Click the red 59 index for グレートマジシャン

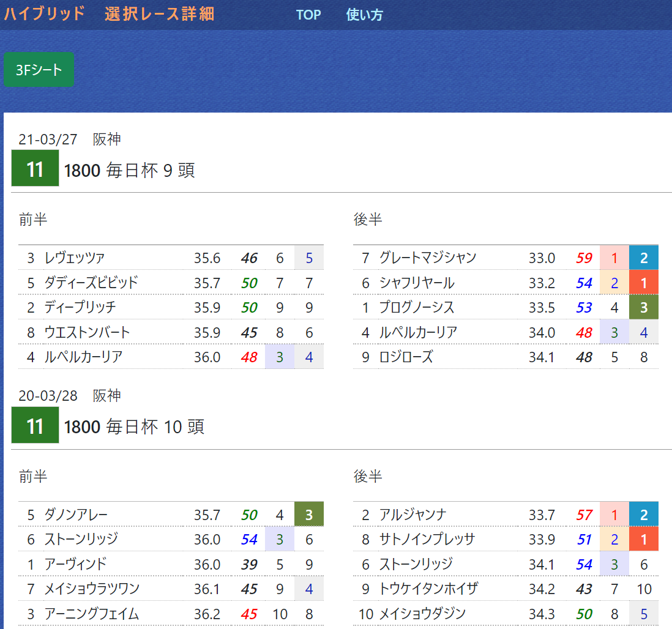584,258
